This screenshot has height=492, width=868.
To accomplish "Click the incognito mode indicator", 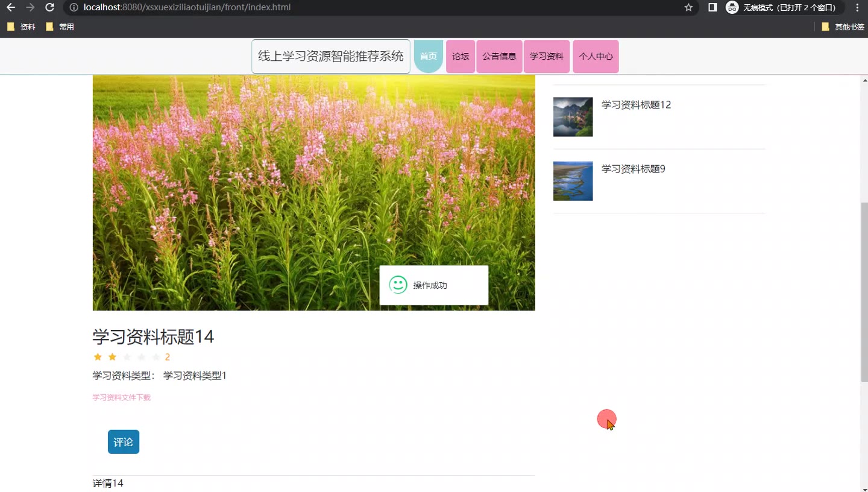I will pyautogui.click(x=784, y=7).
